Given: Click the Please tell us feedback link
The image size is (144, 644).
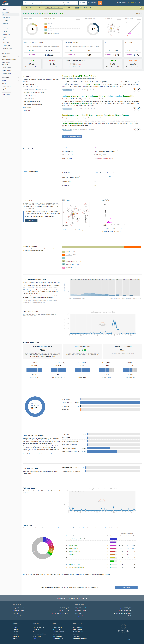Looking at the screenshot, I should (83, 598).
